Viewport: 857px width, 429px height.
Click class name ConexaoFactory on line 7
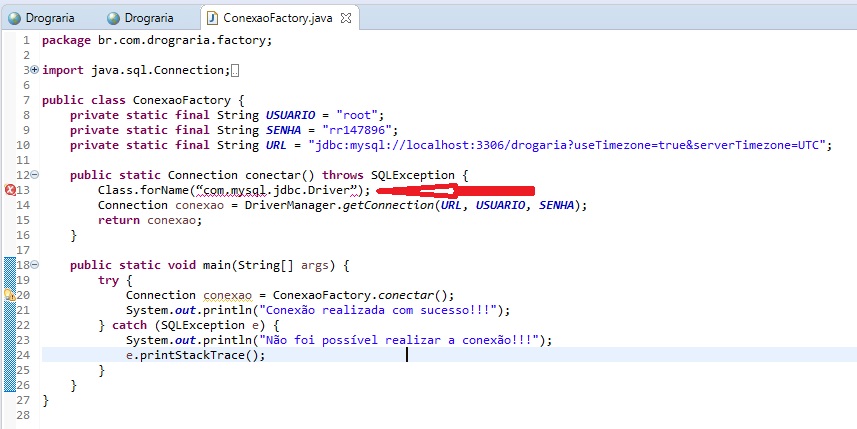click(182, 100)
